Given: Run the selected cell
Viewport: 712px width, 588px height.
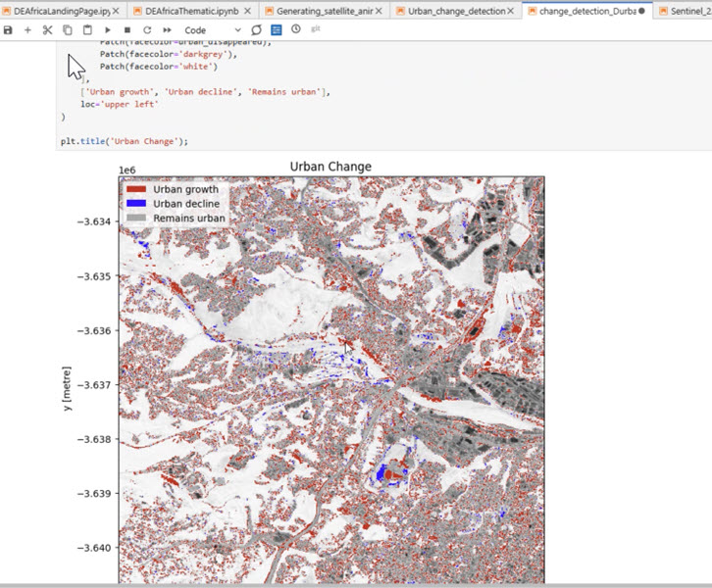Looking at the screenshot, I should [108, 30].
